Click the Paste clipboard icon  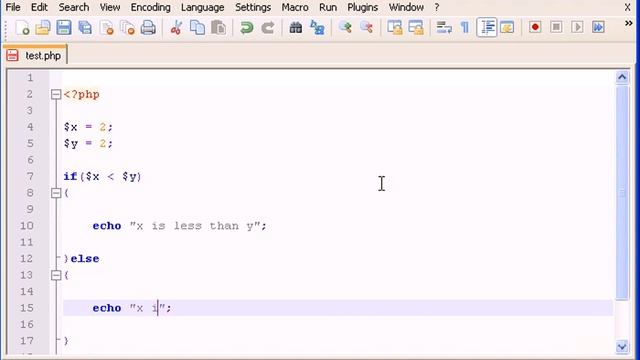[x=218, y=28]
